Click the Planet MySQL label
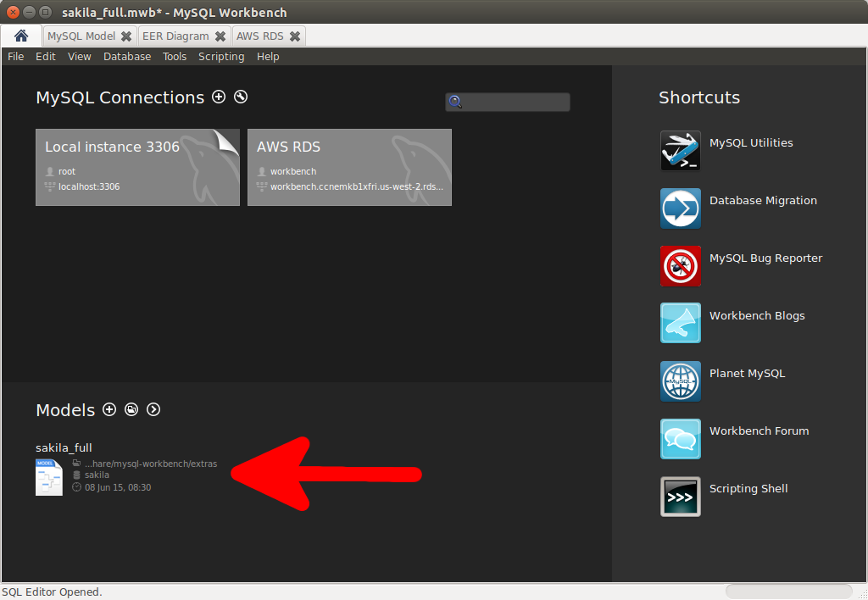 (747, 373)
